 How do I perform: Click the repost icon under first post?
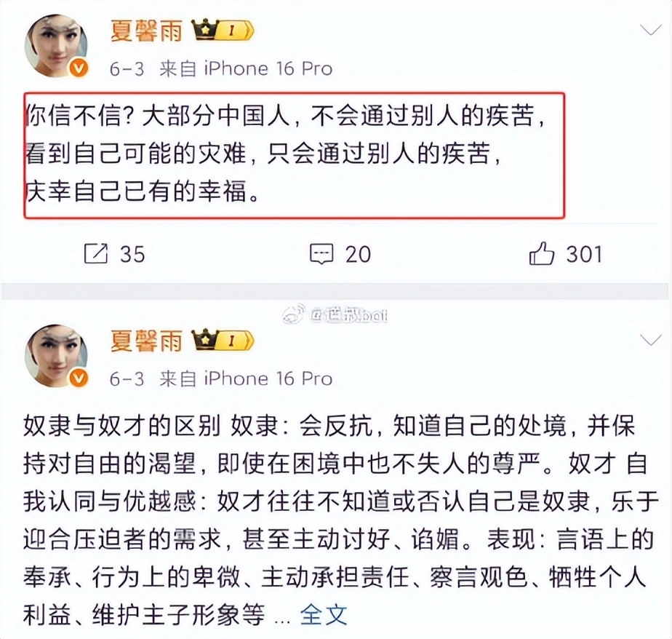tap(95, 253)
